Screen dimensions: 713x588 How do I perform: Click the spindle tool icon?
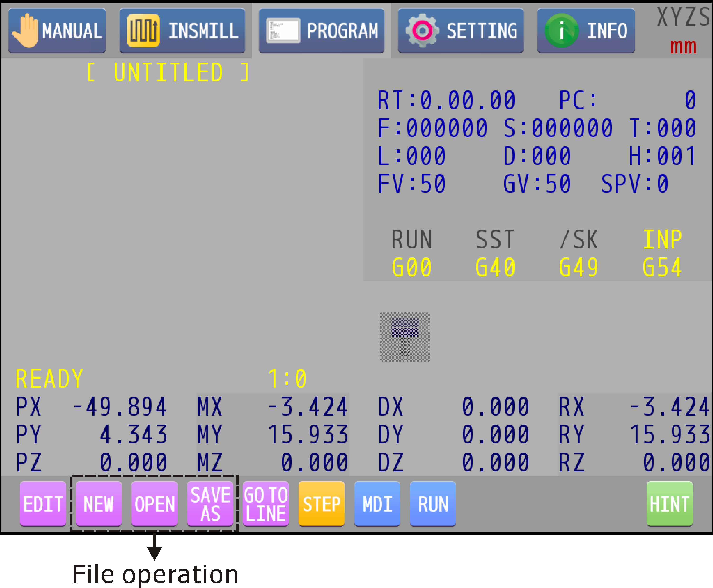405,337
